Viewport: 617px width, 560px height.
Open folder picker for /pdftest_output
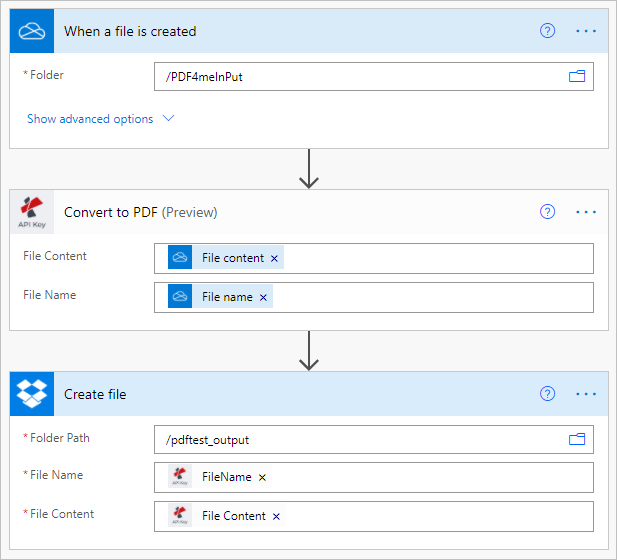click(x=577, y=439)
